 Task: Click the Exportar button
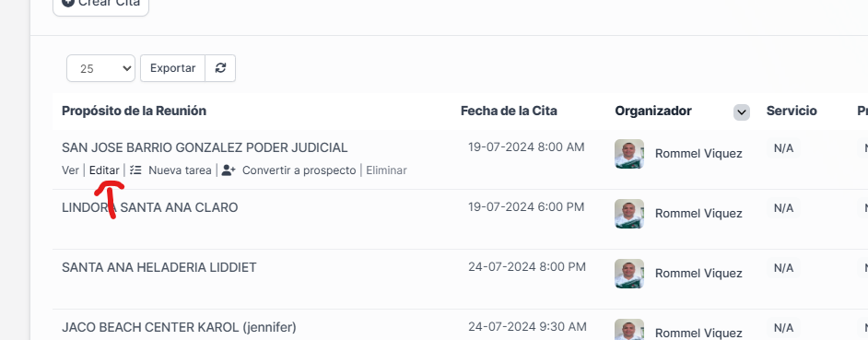pos(172,68)
